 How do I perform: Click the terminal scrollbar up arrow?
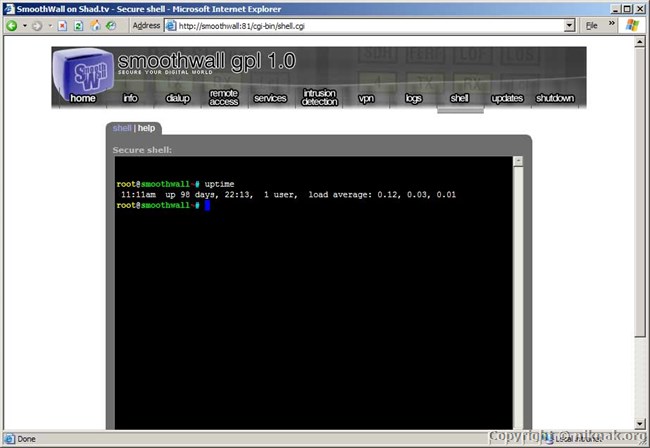[x=518, y=161]
